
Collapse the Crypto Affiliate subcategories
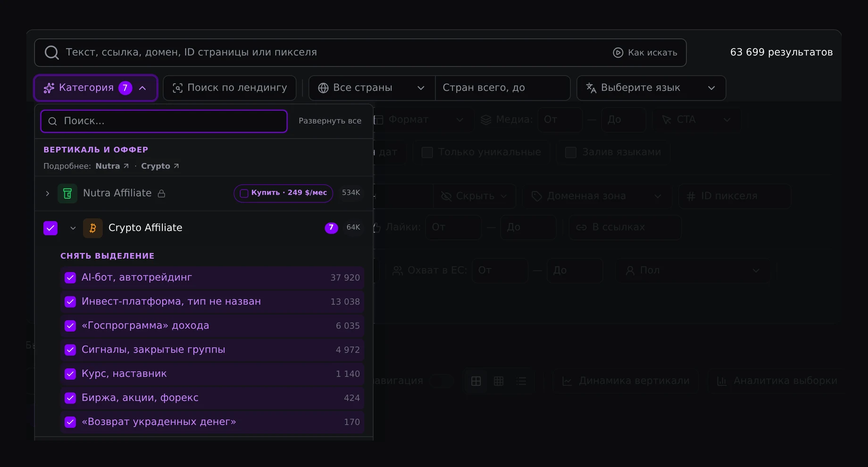(x=73, y=228)
